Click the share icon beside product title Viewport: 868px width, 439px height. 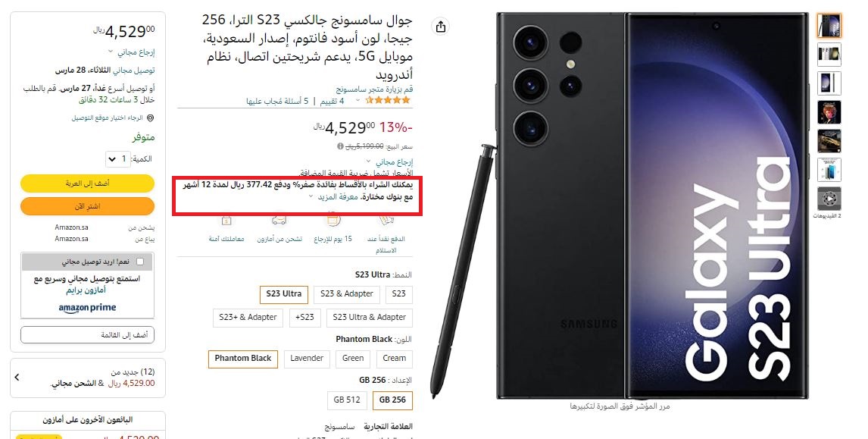point(441,27)
